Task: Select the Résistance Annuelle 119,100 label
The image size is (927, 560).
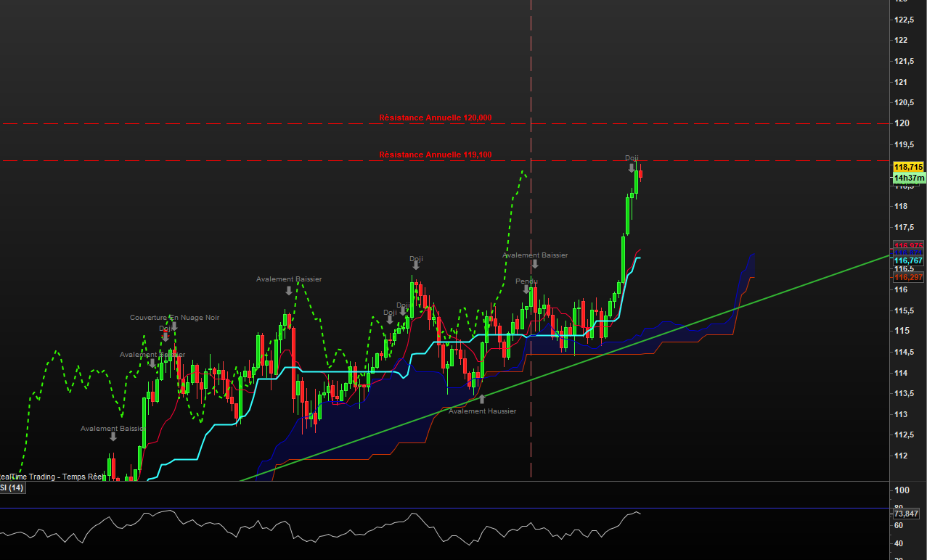Action: point(436,155)
